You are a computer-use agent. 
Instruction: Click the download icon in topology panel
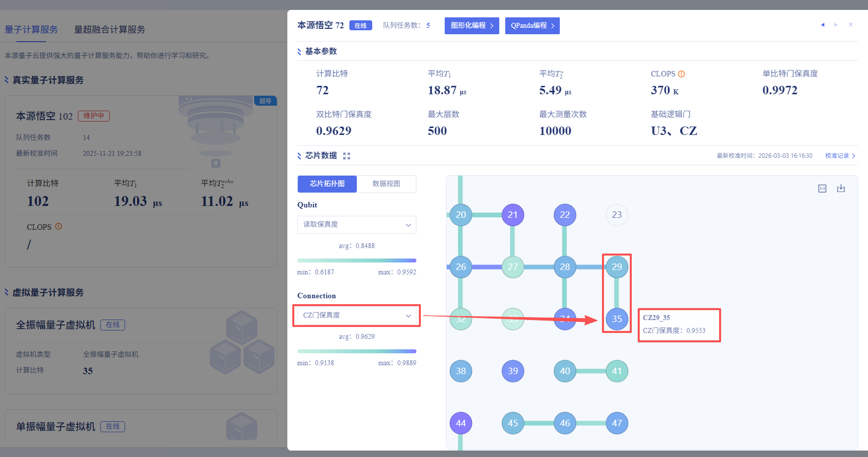[x=841, y=189]
